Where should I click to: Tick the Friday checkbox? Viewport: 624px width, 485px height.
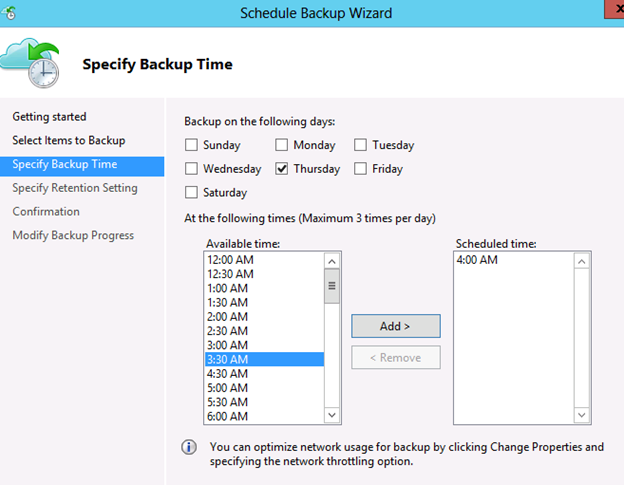[361, 169]
